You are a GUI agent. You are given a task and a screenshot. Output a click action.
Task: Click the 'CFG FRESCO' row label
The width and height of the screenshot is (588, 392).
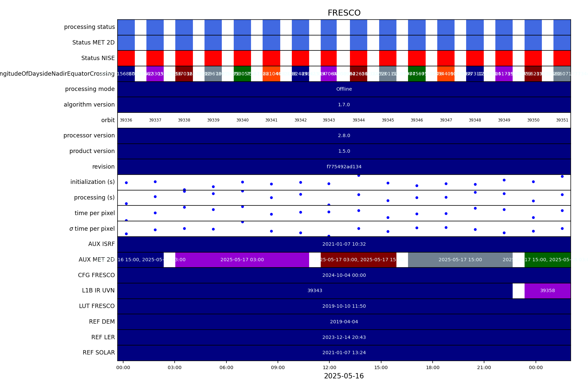[x=96, y=275]
